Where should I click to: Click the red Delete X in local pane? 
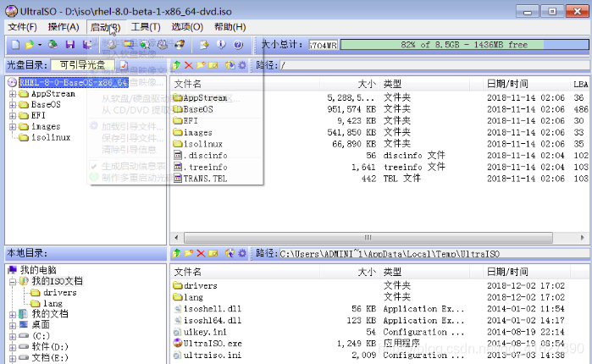201,253
